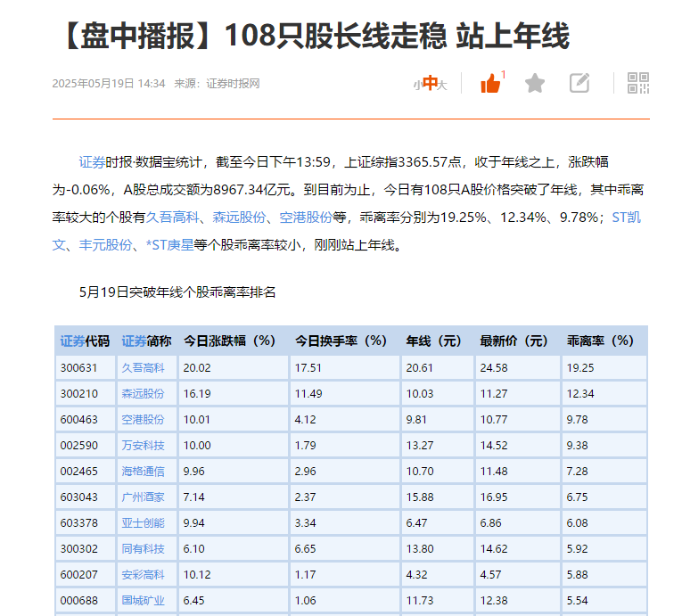Click stock code 300302
682x616 pixels.
click(79, 549)
